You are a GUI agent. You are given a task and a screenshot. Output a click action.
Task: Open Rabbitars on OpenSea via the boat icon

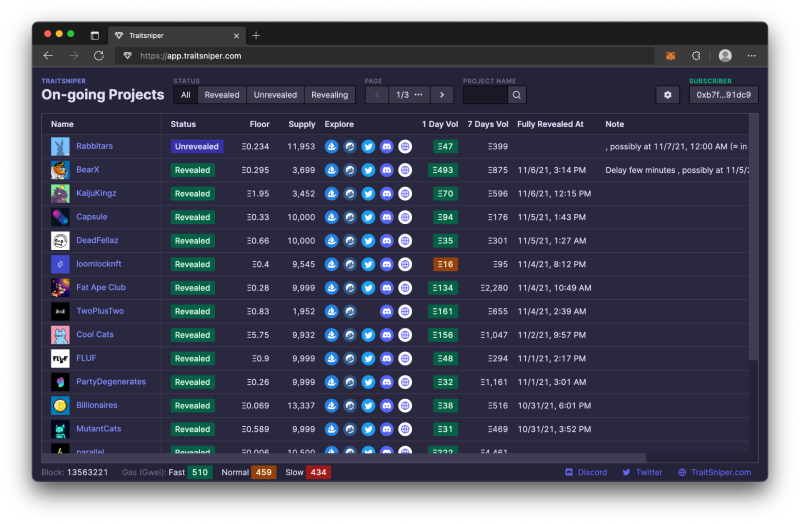[x=332, y=146]
